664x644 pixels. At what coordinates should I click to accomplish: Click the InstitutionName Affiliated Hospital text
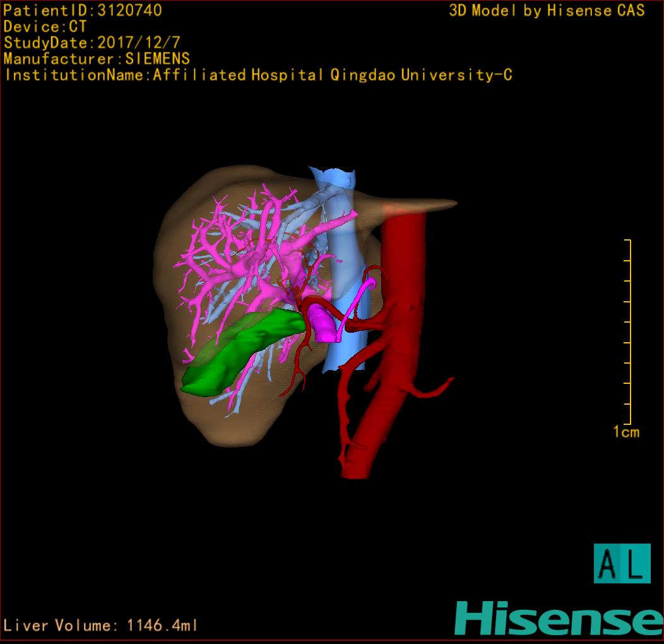click(258, 75)
